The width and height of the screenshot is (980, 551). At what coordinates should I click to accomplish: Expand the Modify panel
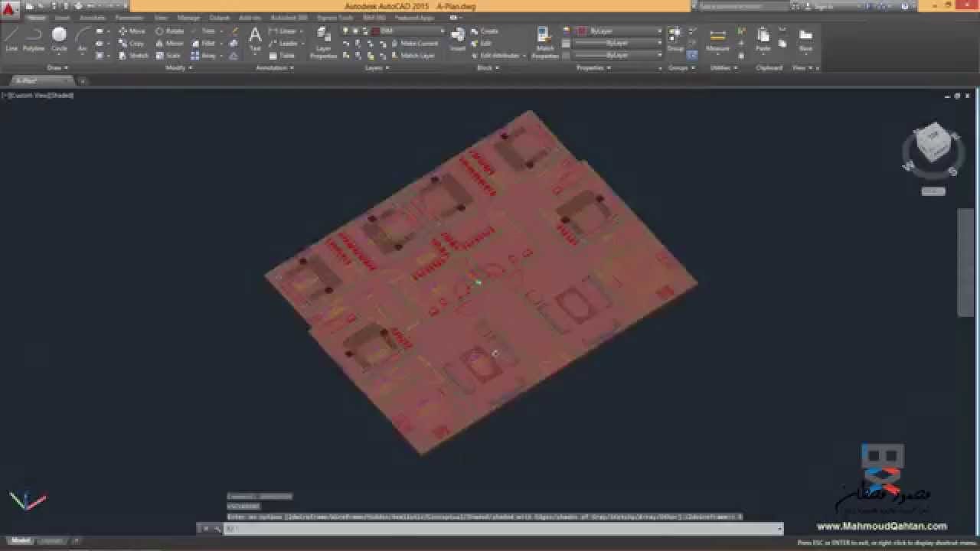pyautogui.click(x=179, y=68)
